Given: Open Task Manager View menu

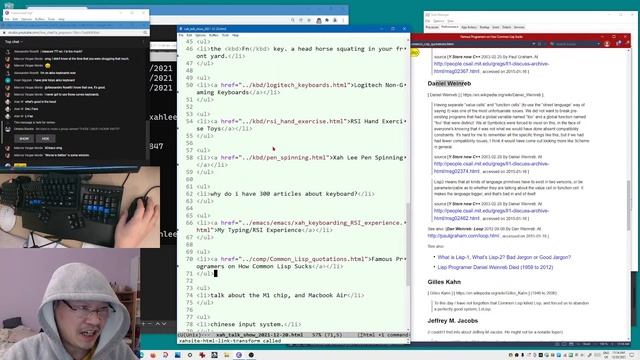Looking at the screenshot, I should pyautogui.click(x=451, y=21).
